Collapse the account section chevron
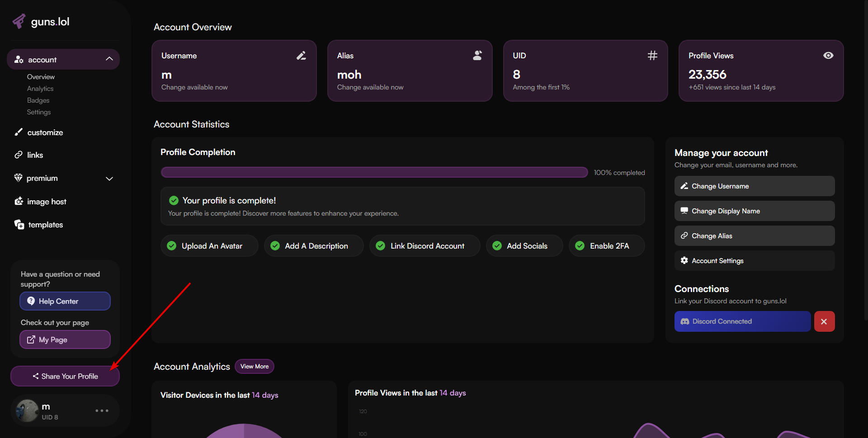 (x=109, y=59)
